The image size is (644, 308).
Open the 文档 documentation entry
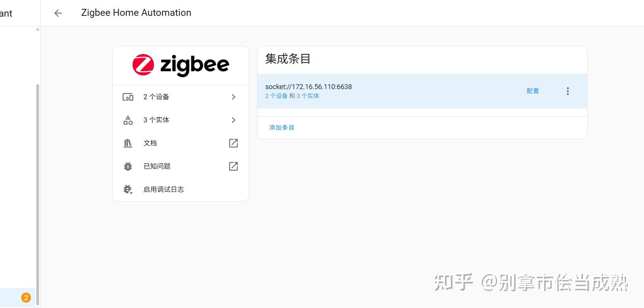click(181, 143)
